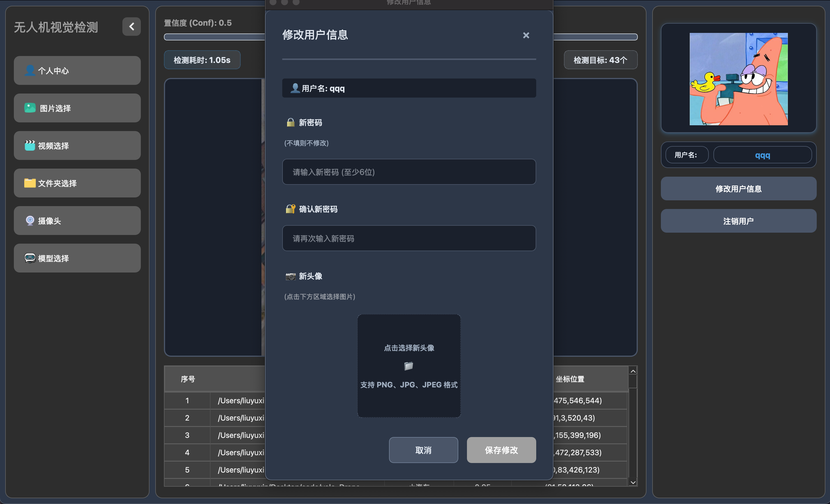The height and width of the screenshot is (504, 830).
Task: Click the 取消 button
Action: 423,450
